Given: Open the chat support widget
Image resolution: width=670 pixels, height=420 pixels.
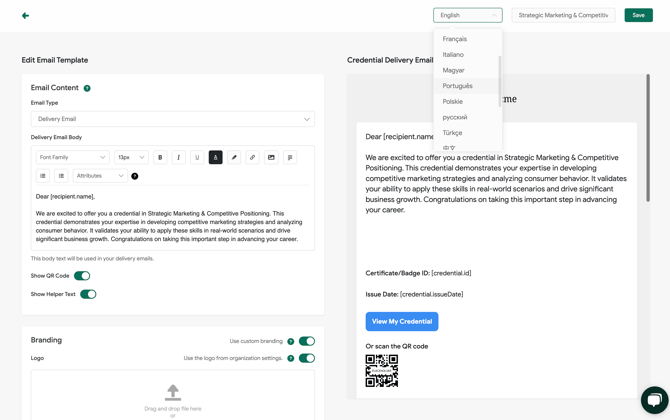Looking at the screenshot, I should point(653,400).
